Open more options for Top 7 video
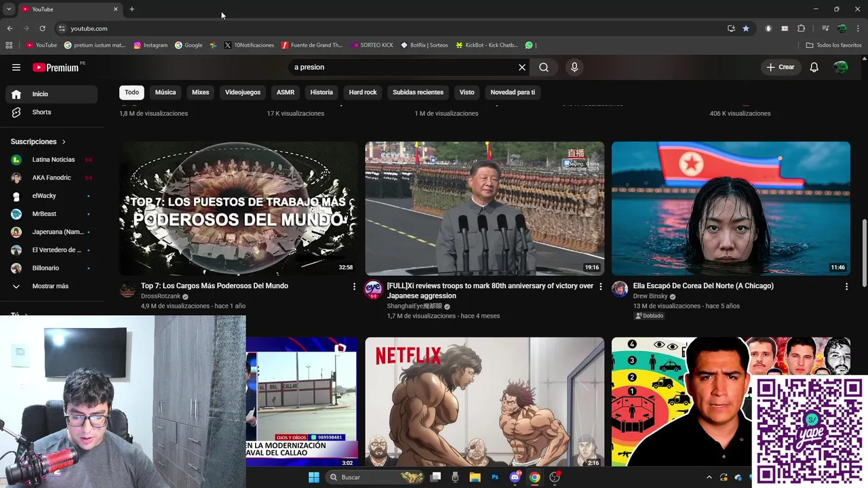868x488 pixels. pos(354,287)
